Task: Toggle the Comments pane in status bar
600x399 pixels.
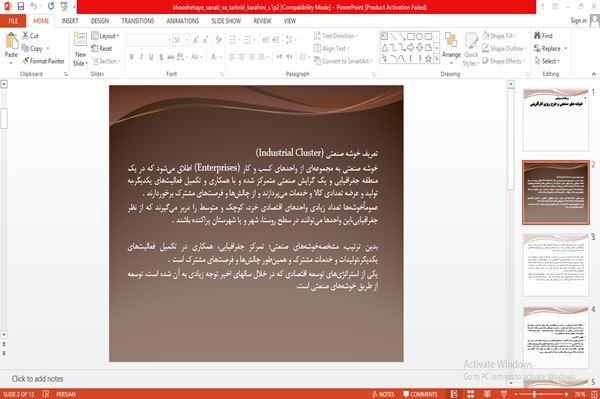Action: coord(420,394)
